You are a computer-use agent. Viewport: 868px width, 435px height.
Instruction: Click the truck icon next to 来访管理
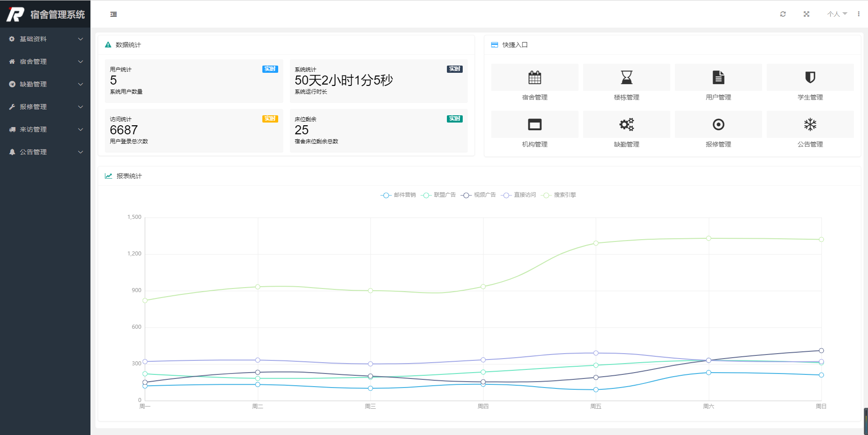[x=12, y=129]
